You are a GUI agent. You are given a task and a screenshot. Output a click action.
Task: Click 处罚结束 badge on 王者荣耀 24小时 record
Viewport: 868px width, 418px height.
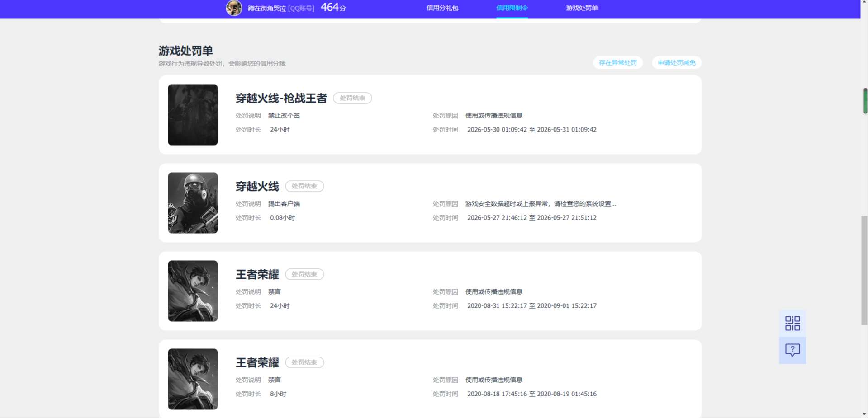pyautogui.click(x=304, y=274)
